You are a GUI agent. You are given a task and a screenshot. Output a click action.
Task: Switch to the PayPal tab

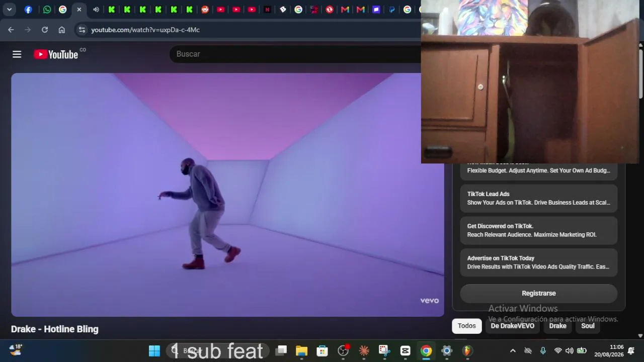pos(392,9)
